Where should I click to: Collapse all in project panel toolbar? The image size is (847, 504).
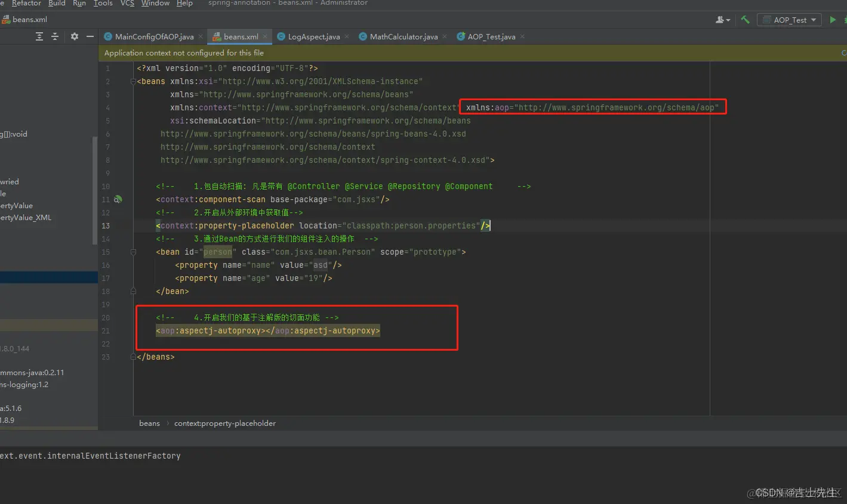click(x=55, y=36)
